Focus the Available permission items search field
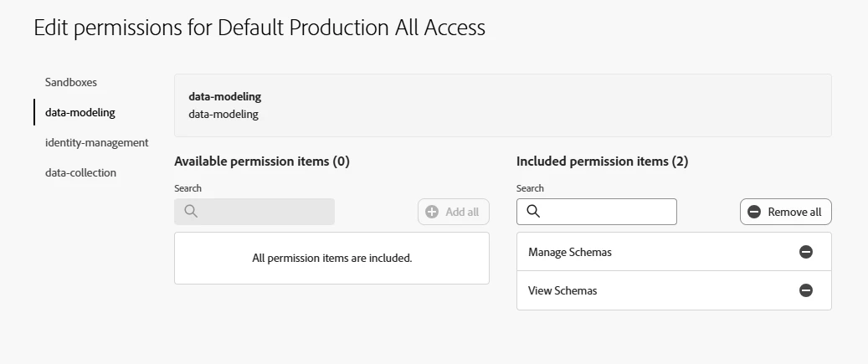The height and width of the screenshot is (364, 868). (x=264, y=212)
